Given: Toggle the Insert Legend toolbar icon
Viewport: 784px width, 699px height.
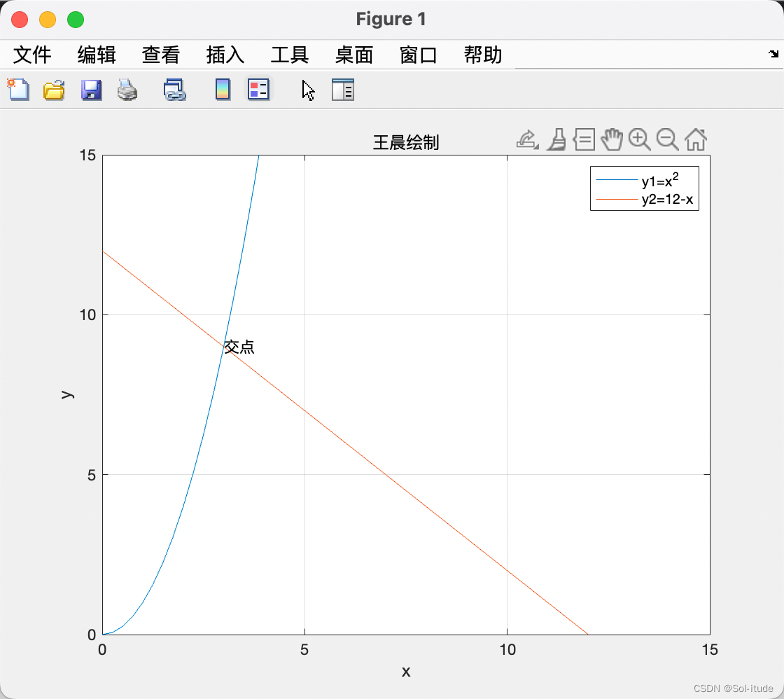Looking at the screenshot, I should (259, 90).
